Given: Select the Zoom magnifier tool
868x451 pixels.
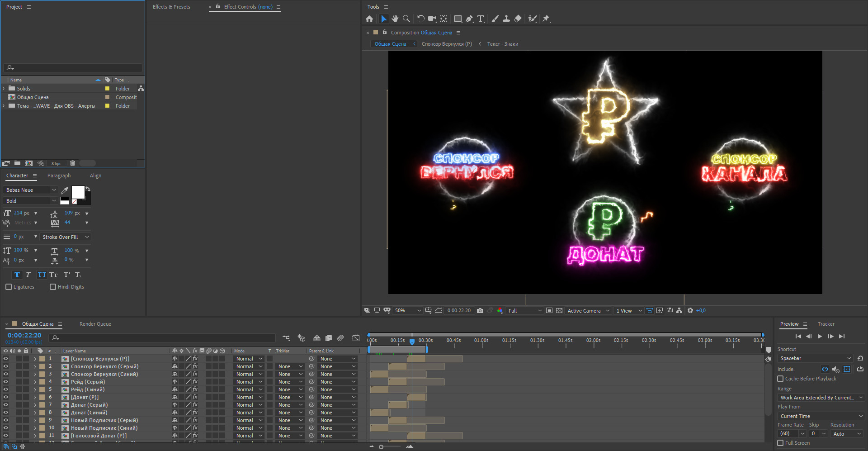Looking at the screenshot, I should pos(406,19).
